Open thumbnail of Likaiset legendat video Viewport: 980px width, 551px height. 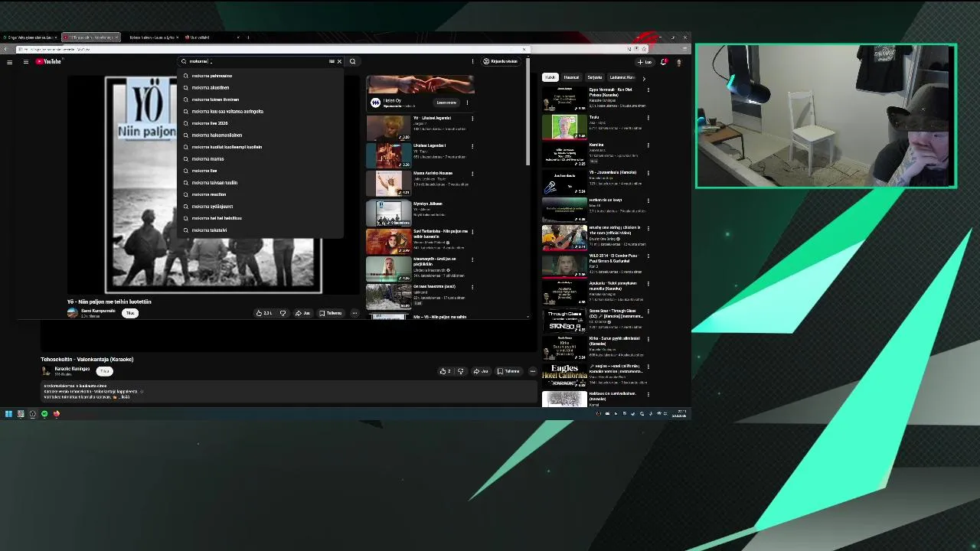[388, 127]
